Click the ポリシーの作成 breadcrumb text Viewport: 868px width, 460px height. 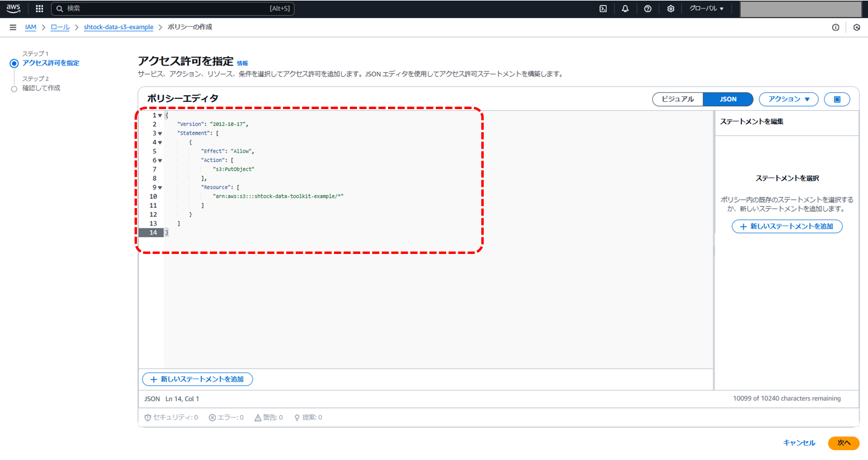click(190, 27)
